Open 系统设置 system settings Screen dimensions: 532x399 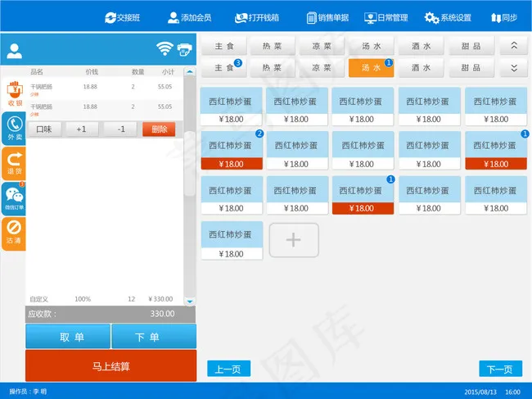448,18
